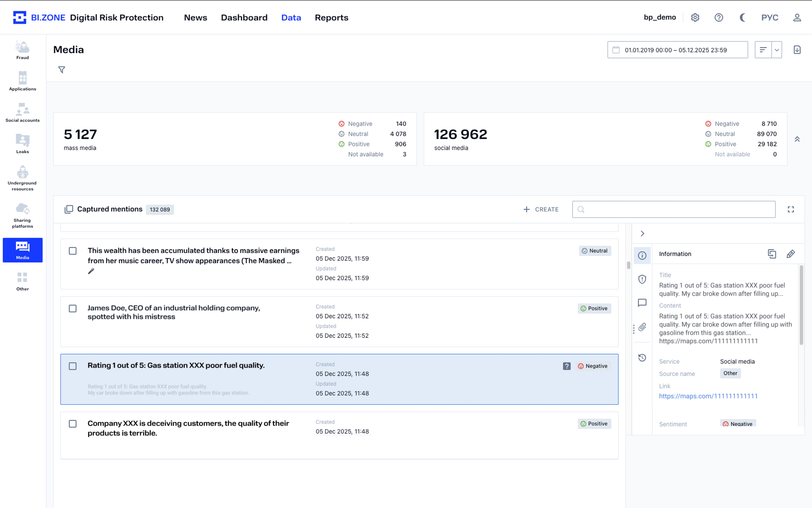Screen dimensions: 812x508
Task: Open the maps.com link in details
Action: pyautogui.click(x=708, y=396)
